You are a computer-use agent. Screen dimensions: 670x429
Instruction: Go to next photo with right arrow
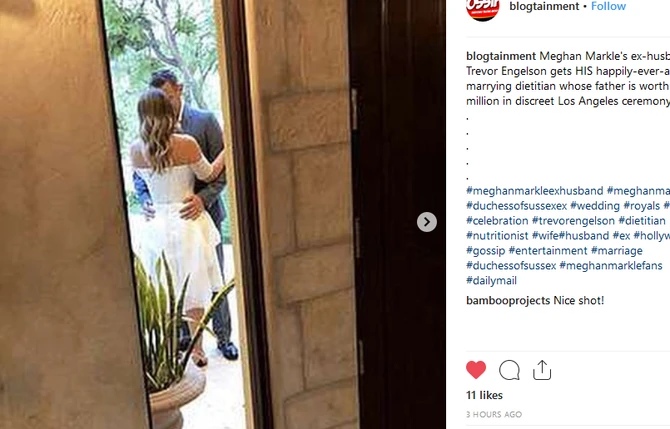coord(427,222)
